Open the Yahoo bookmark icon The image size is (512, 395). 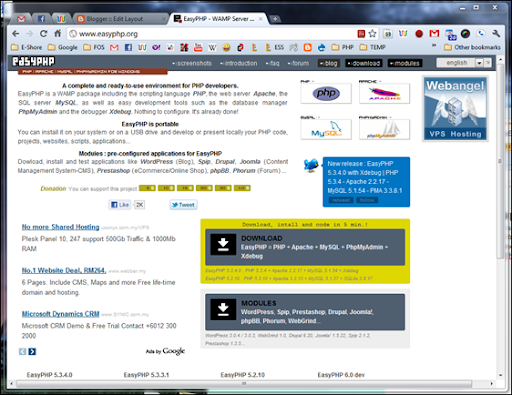pyautogui.click(x=156, y=48)
